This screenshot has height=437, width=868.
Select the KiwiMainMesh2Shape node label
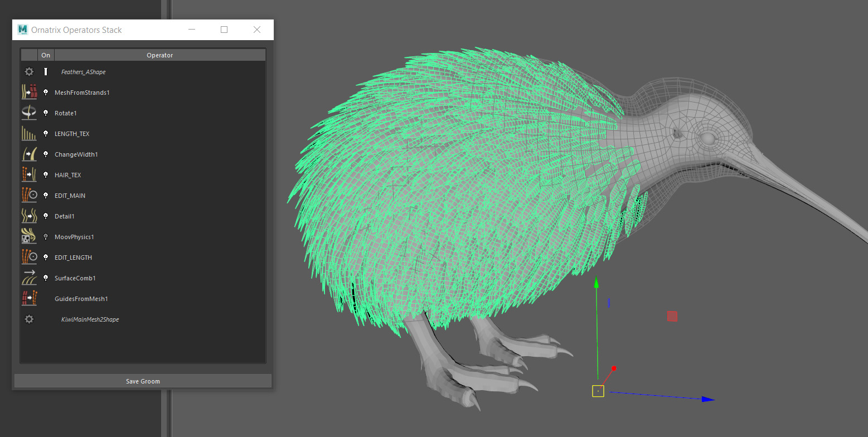[x=90, y=319]
